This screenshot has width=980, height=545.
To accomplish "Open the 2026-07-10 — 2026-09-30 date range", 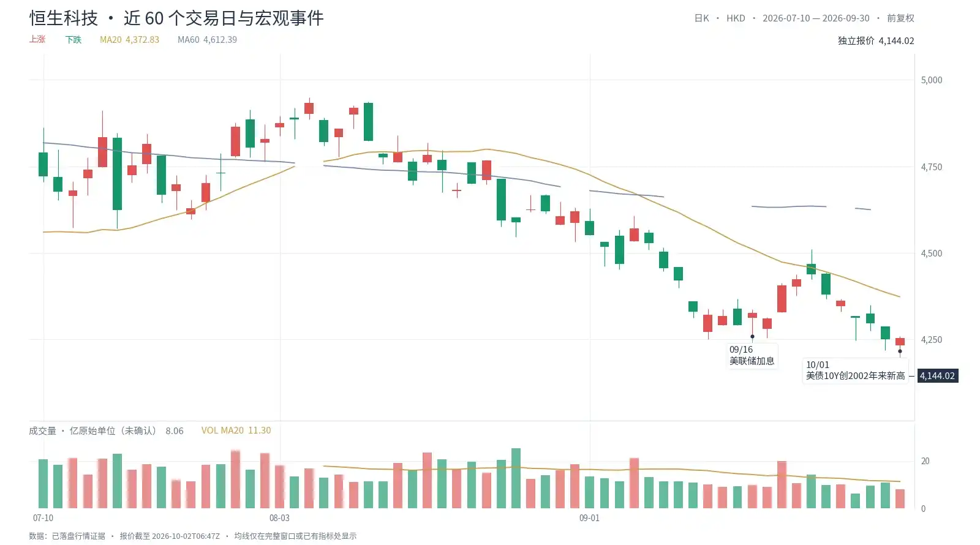I will pos(816,18).
